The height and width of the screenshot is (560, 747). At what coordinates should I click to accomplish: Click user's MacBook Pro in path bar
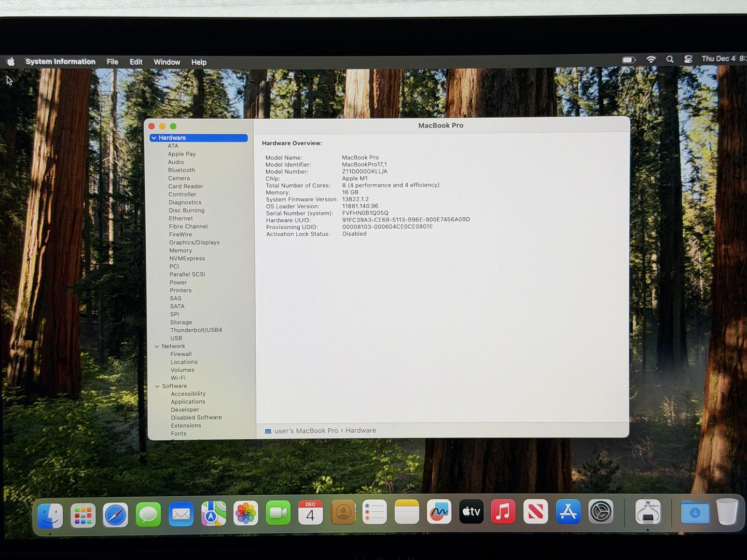pyautogui.click(x=306, y=431)
